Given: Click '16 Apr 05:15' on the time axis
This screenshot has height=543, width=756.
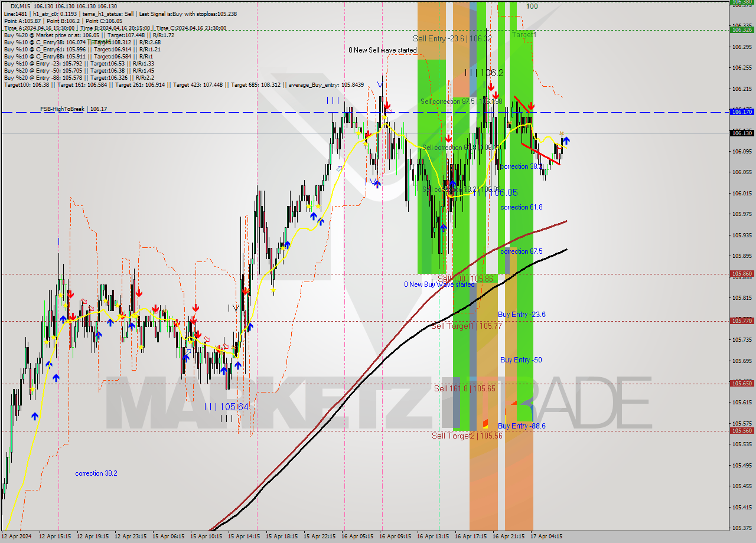Looking at the screenshot, I should pyautogui.click(x=357, y=537).
